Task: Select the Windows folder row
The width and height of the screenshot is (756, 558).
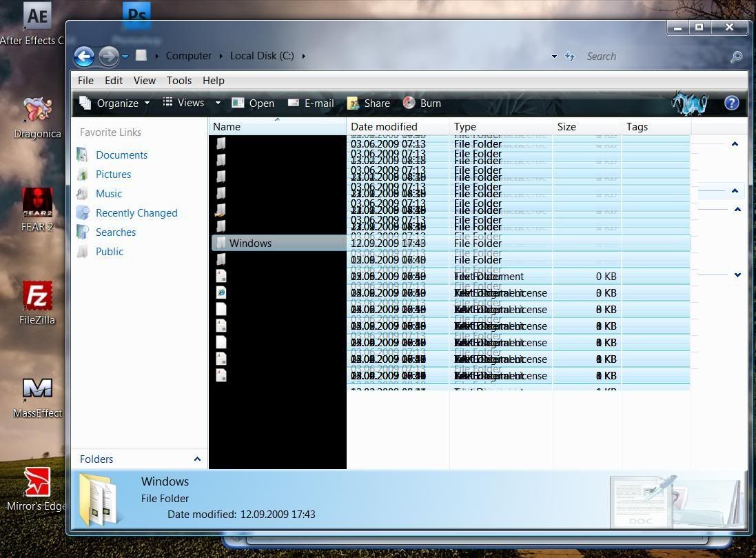Action: 451,243
